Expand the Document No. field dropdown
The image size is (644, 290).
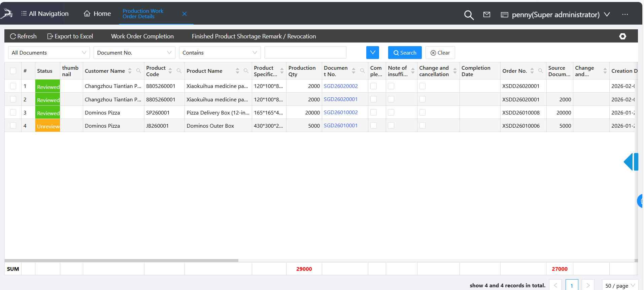click(134, 53)
